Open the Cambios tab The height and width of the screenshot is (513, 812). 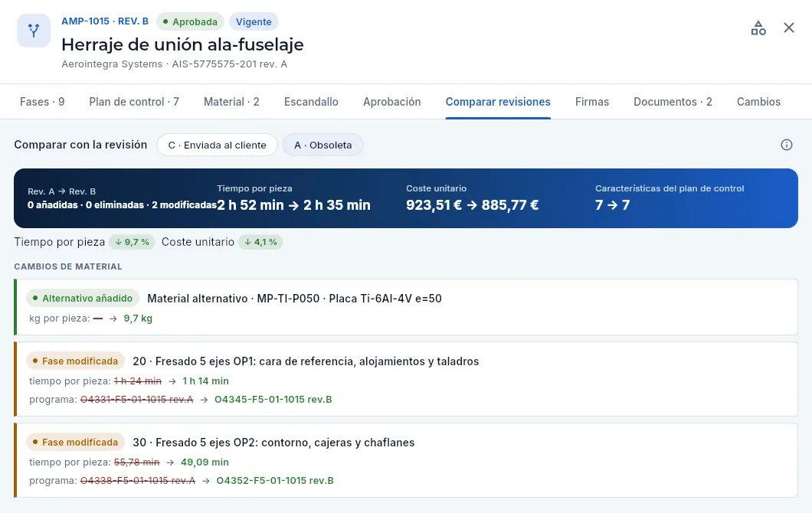[758, 102]
